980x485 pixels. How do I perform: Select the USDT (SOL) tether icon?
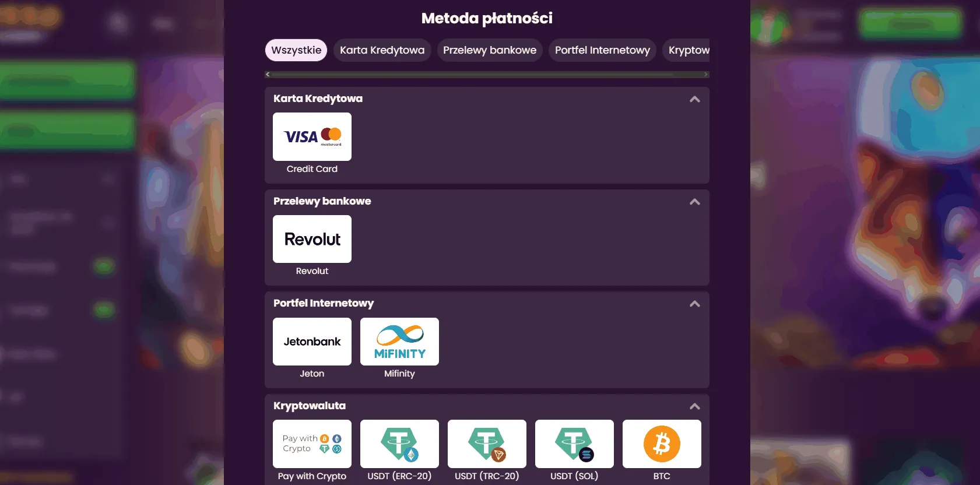coord(574,444)
